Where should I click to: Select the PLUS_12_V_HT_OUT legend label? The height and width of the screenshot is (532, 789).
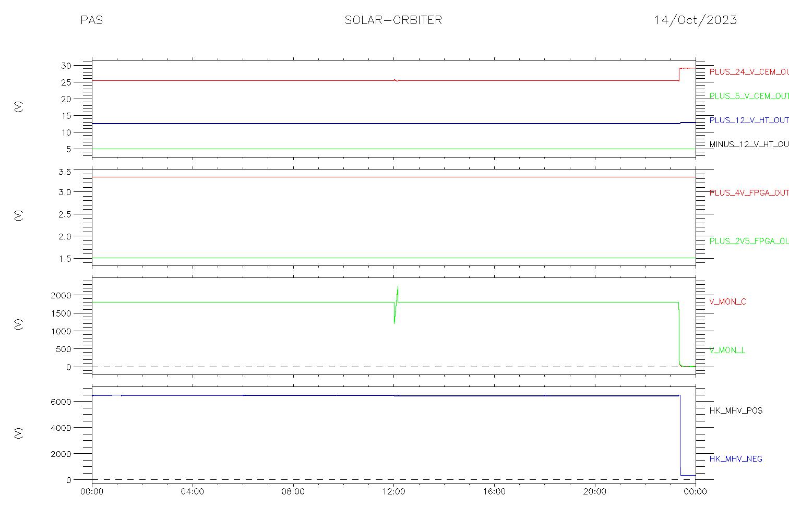coord(749,120)
